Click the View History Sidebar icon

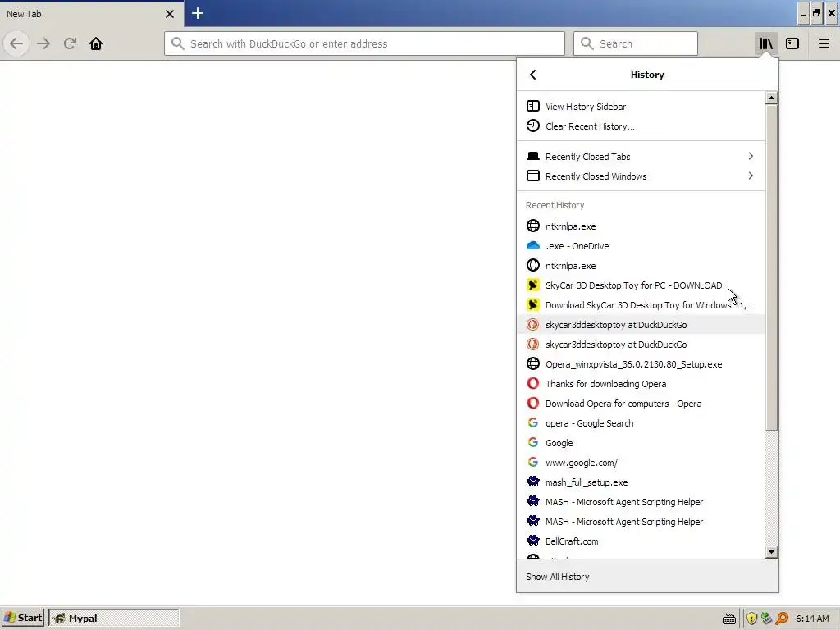click(532, 106)
